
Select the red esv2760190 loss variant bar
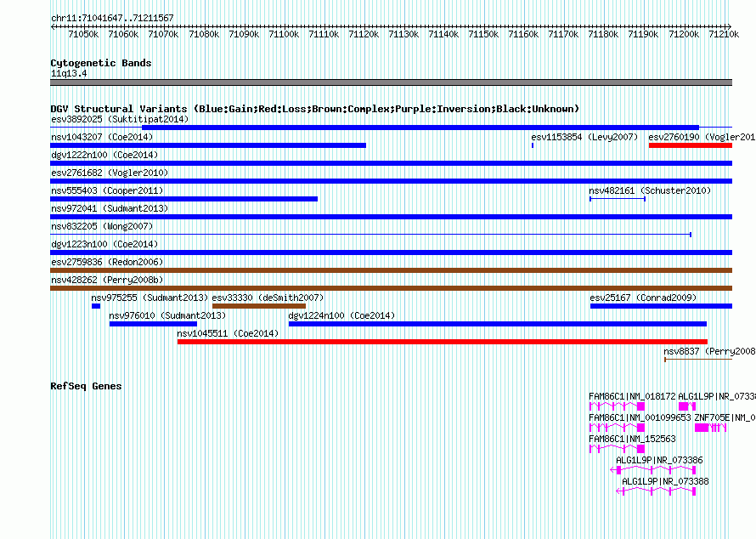click(690, 145)
